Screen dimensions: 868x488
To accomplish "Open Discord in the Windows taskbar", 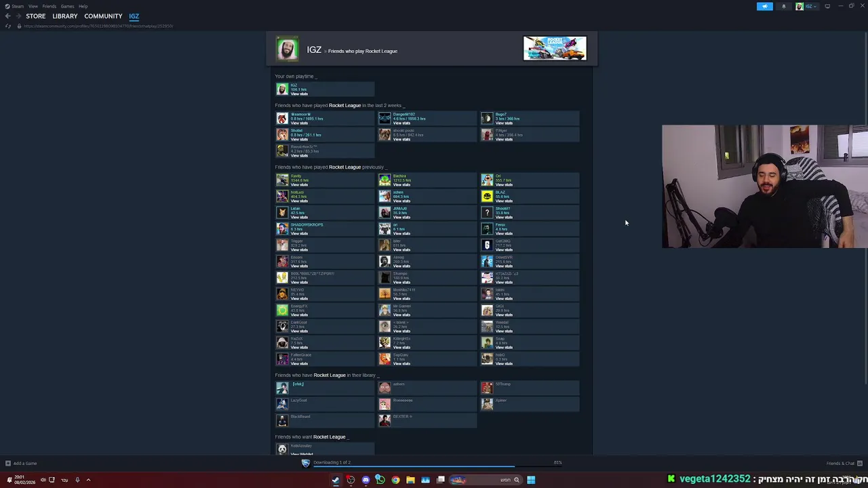I will pos(366,480).
